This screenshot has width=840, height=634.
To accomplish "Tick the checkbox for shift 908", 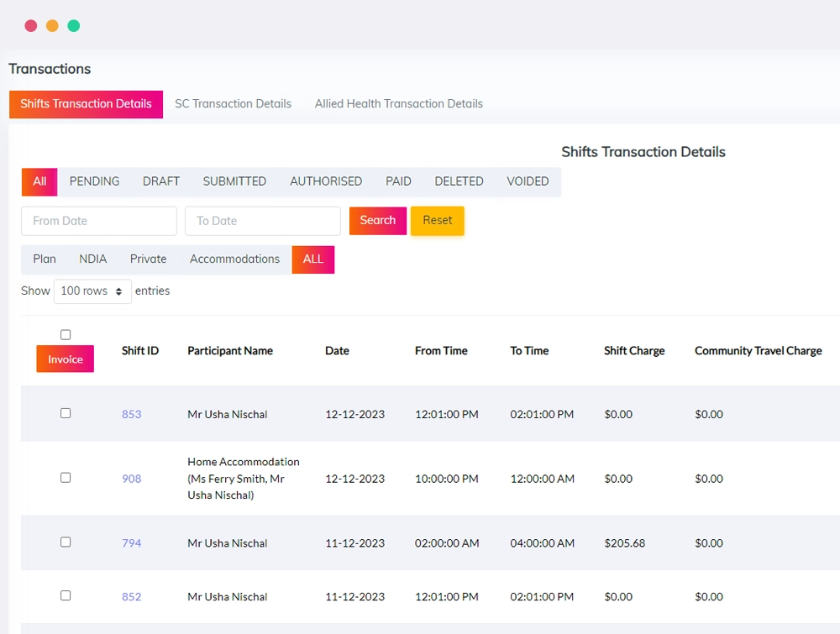I will point(66,478).
